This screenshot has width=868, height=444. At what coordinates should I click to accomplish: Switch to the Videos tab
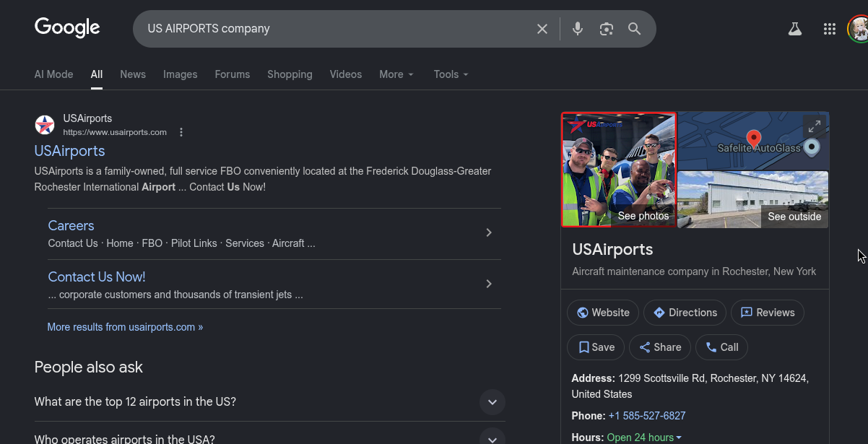(x=346, y=74)
